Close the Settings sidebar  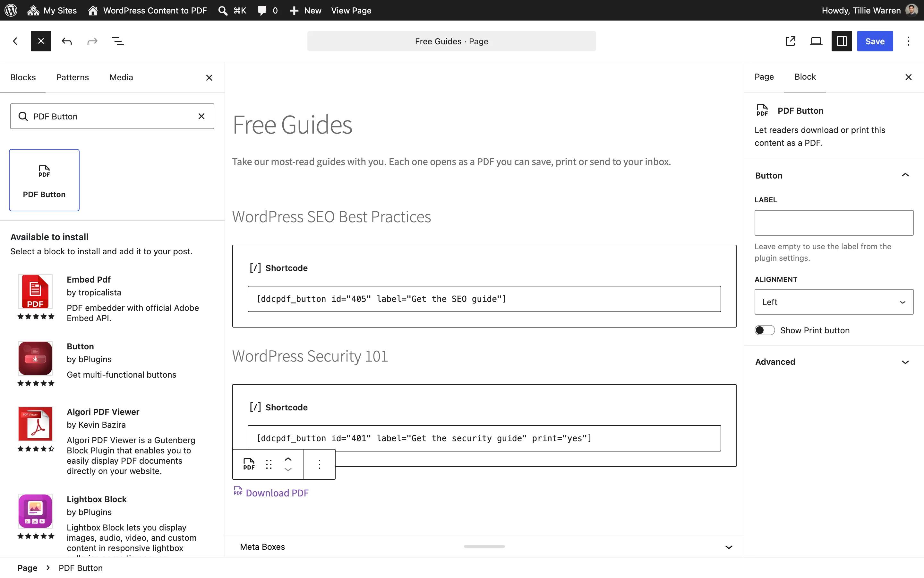(x=908, y=77)
